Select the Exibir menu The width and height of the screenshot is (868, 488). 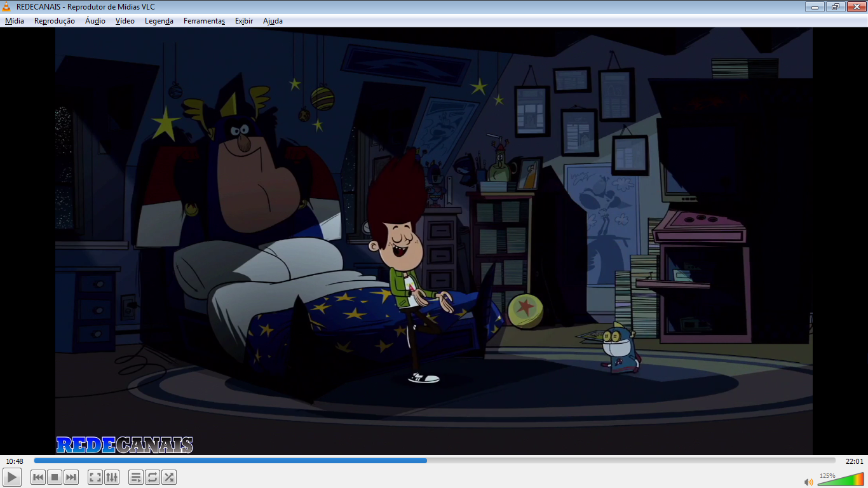click(244, 21)
